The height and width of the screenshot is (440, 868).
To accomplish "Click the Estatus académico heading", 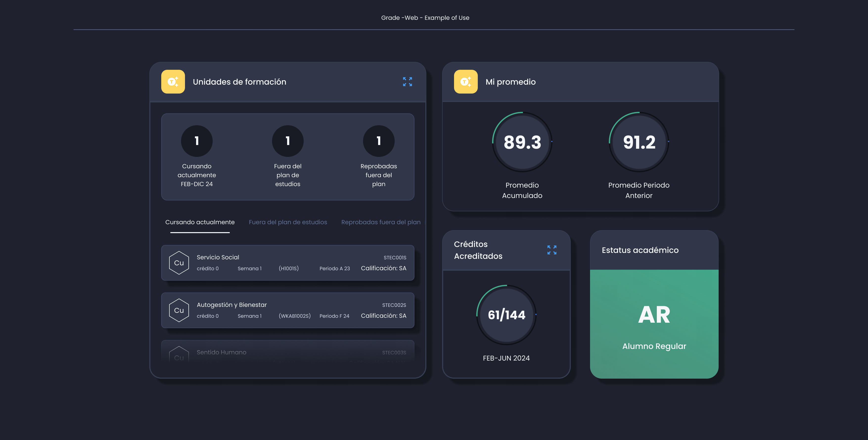I will [640, 250].
